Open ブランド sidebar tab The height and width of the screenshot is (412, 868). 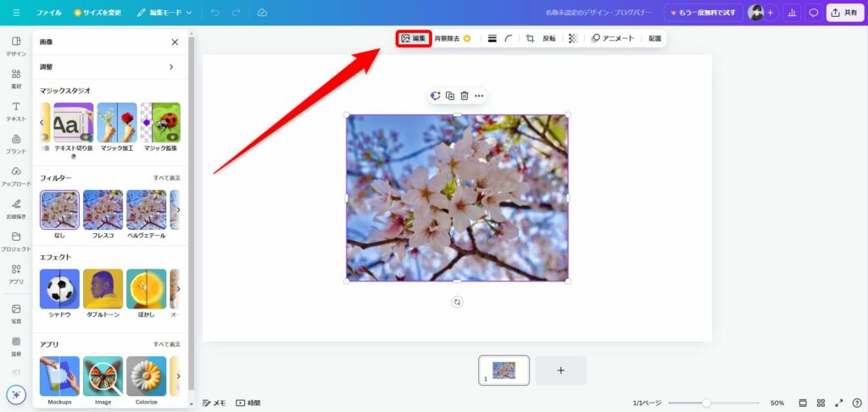16,143
